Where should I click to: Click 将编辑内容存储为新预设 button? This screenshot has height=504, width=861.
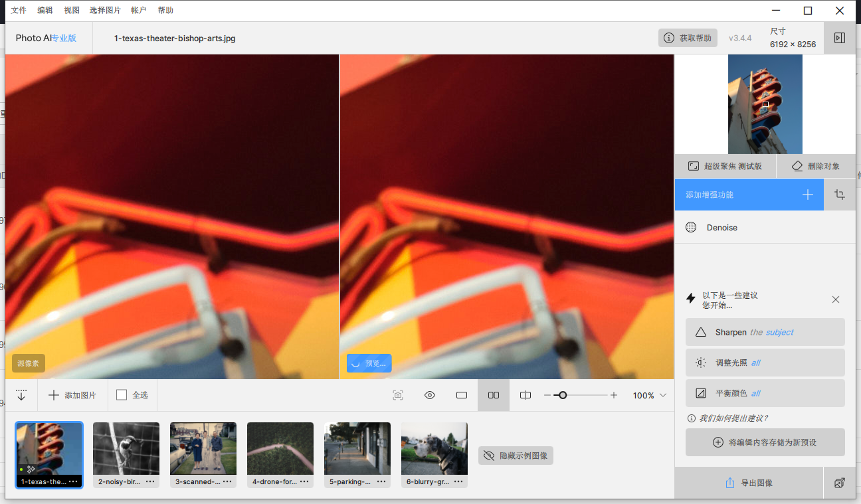pyautogui.click(x=765, y=442)
